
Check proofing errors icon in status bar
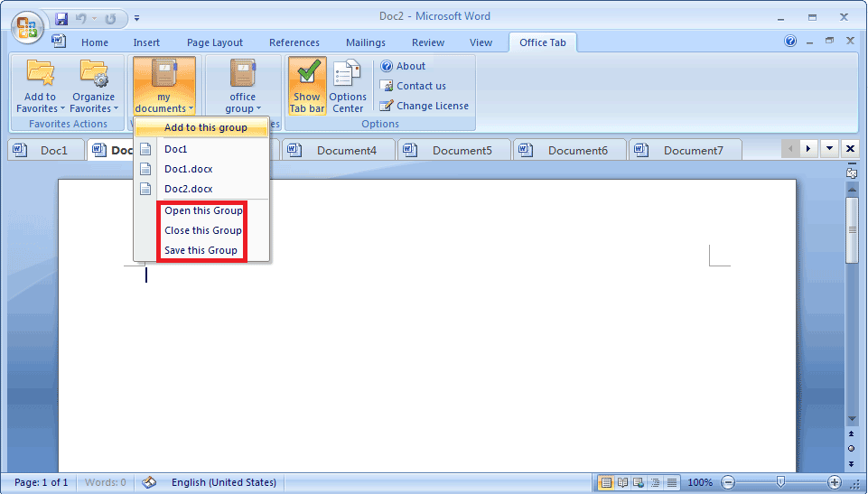click(x=149, y=482)
